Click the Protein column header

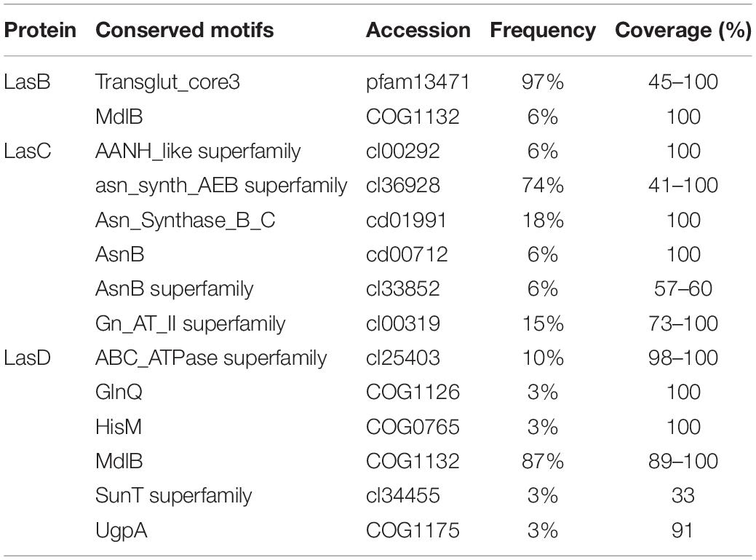pos(40,30)
